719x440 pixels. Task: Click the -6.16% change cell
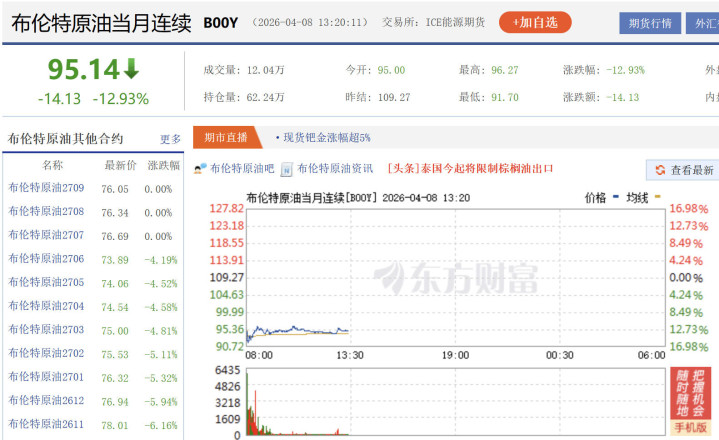click(x=161, y=426)
